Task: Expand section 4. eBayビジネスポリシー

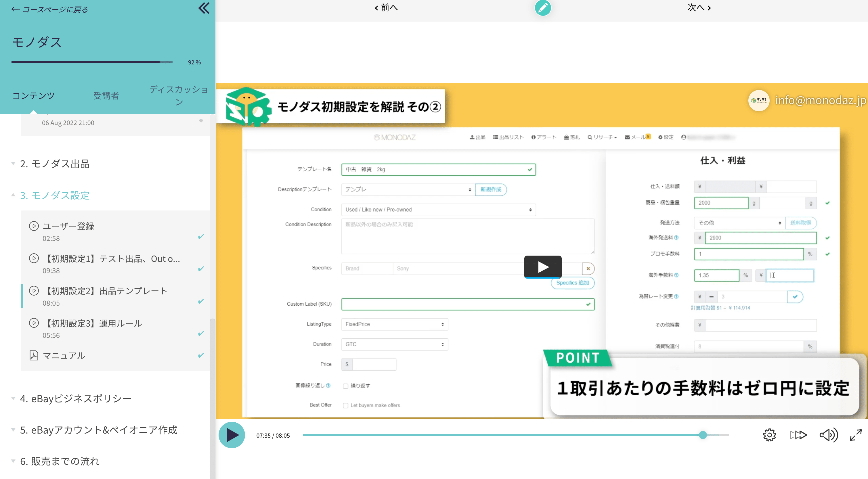Action: (75, 398)
